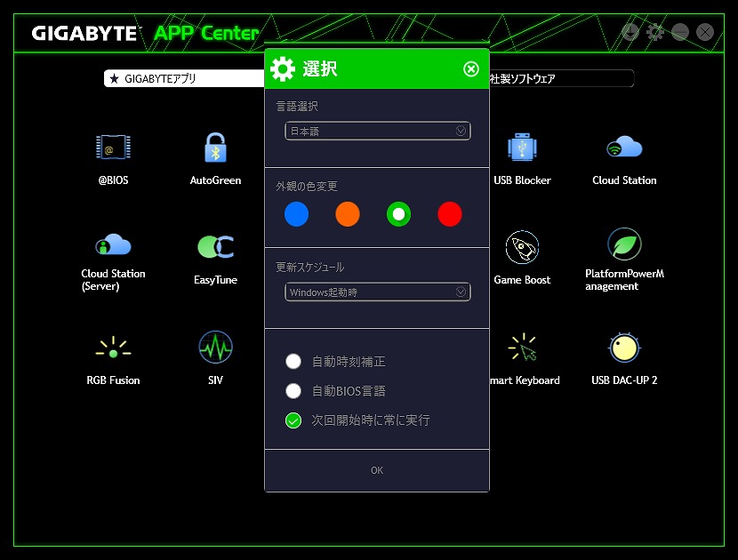Minimize the APP Center window

[x=680, y=32]
